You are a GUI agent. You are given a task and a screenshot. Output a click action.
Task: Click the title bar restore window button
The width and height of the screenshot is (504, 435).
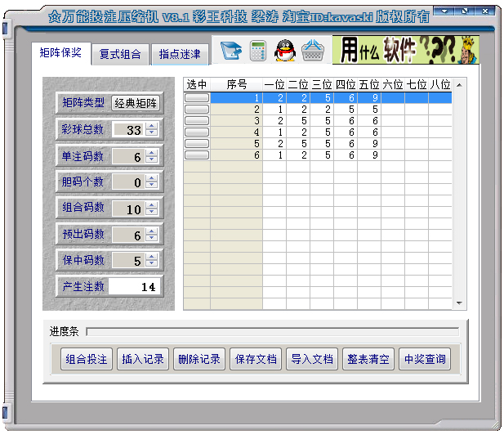click(x=465, y=11)
